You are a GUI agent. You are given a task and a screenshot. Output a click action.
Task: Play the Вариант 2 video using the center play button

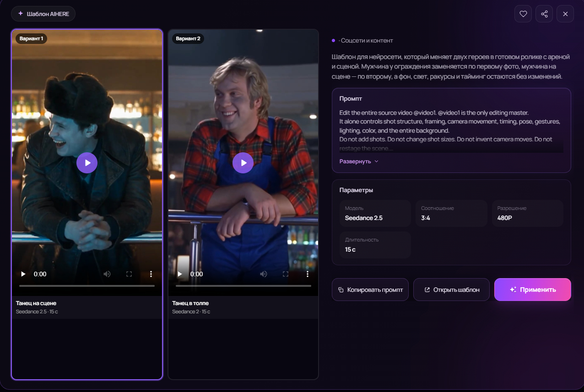[x=243, y=162]
